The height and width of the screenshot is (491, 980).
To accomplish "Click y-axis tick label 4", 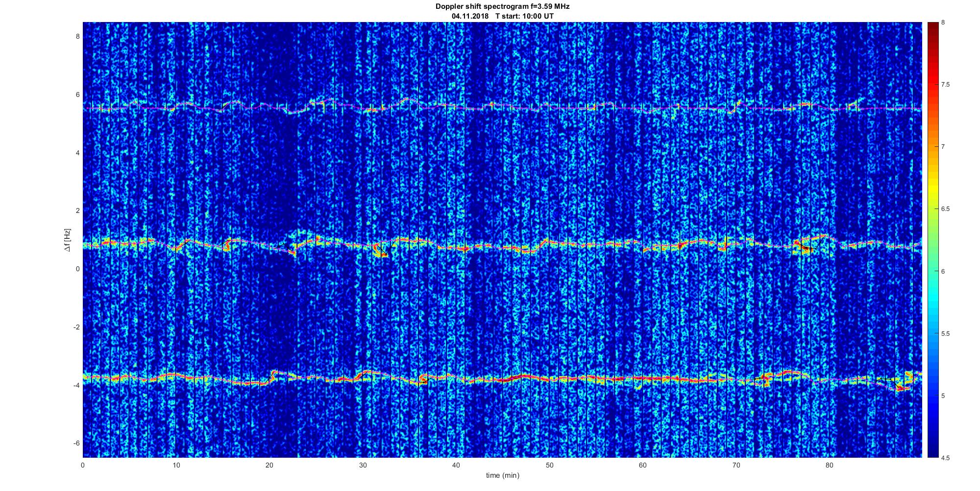I will [77, 153].
